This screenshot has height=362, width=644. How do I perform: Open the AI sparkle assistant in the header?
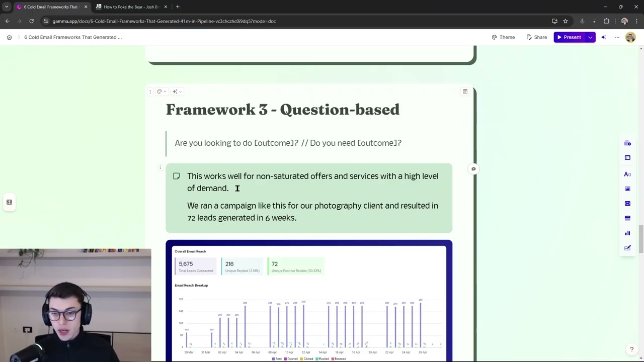coord(603,37)
